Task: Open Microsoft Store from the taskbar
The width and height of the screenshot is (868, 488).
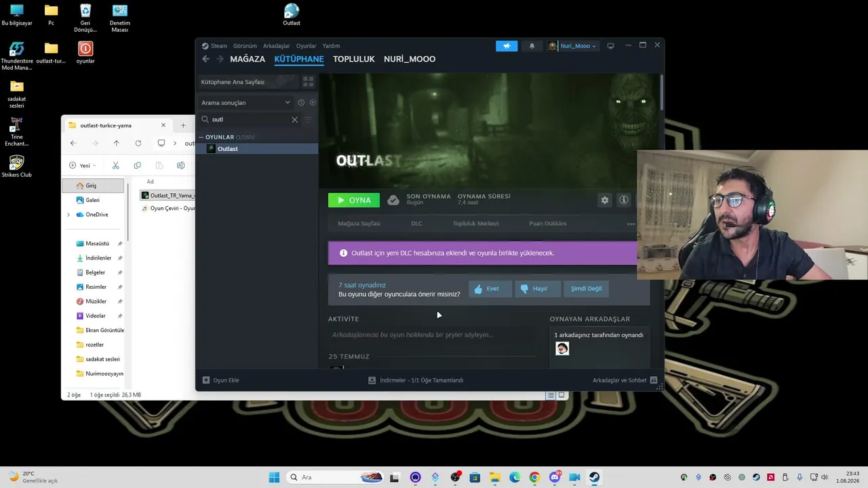Action: click(x=475, y=477)
